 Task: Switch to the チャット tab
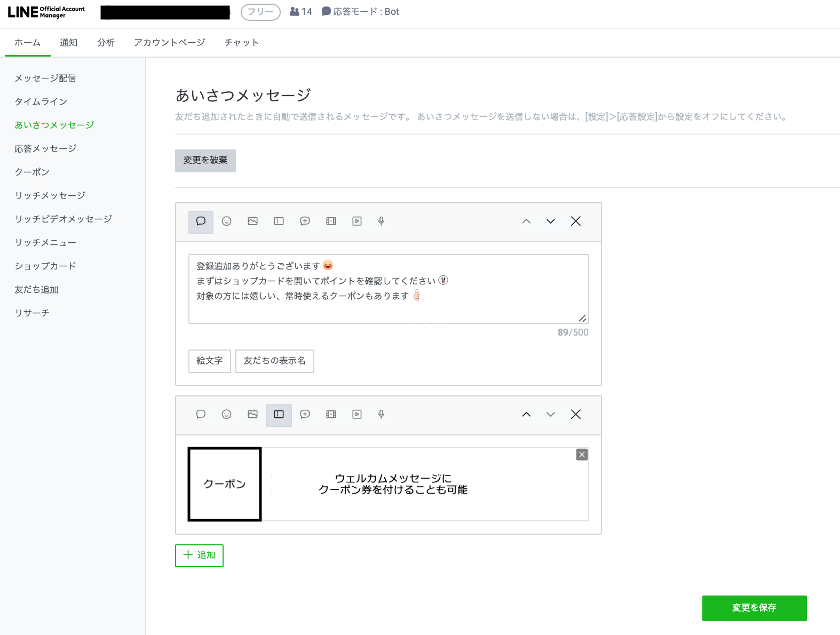click(x=241, y=43)
